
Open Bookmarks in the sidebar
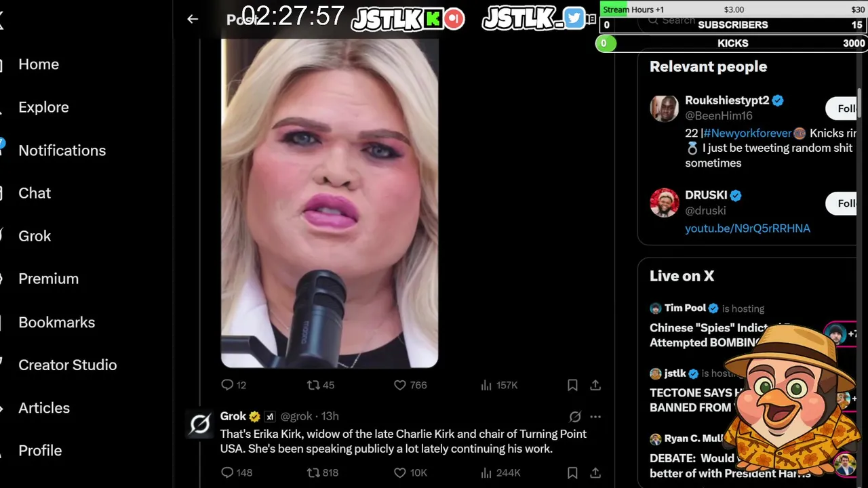(56, 323)
